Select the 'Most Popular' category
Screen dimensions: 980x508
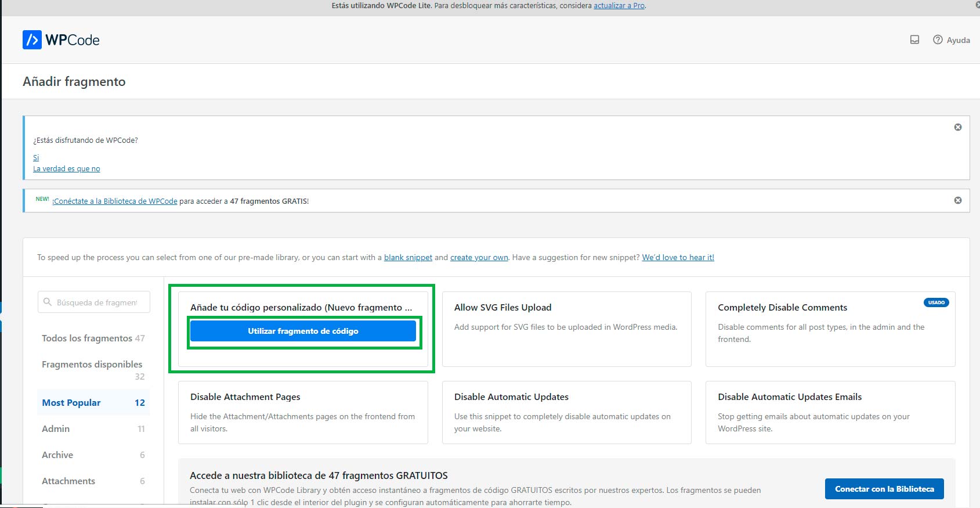tap(93, 403)
